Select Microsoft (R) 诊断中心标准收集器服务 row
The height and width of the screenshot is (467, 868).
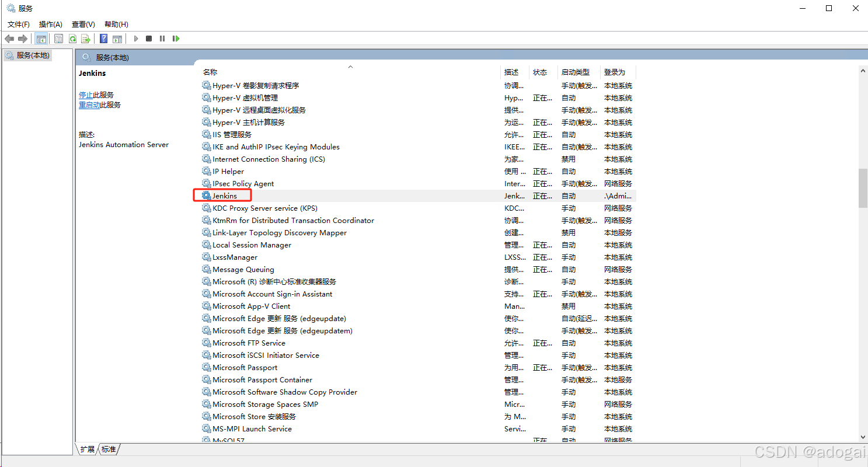pos(418,281)
